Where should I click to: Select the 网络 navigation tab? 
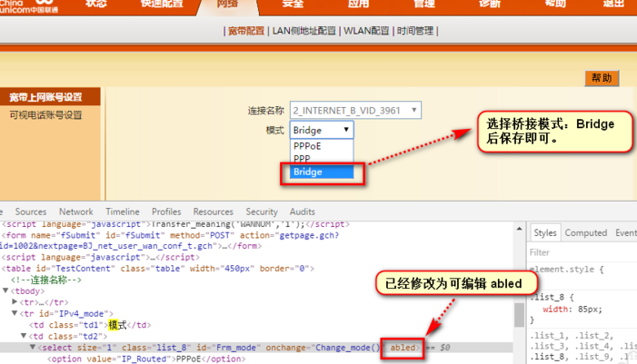pyautogui.click(x=227, y=4)
